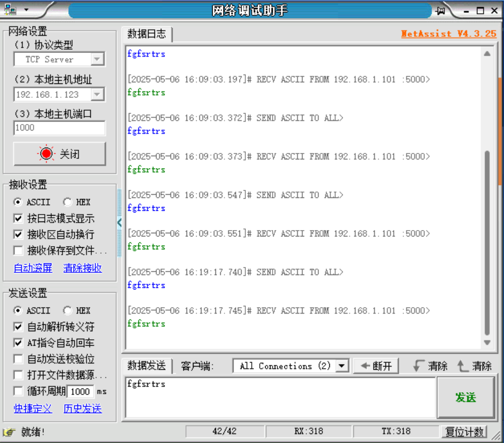Image resolution: width=504 pixels, height=443 pixels.
Task: Click the data log scrollbar thumb
Action: point(487,243)
